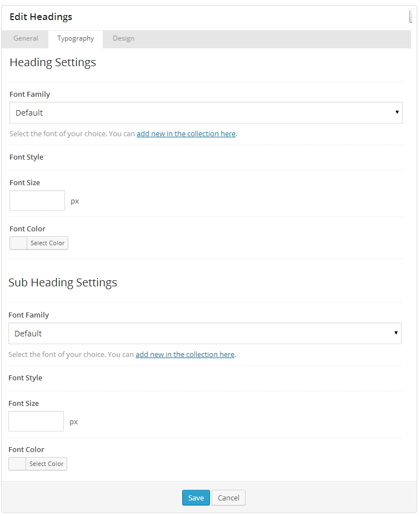
Task: Click the 'Sub Heading Settings' section title
Action: click(63, 282)
